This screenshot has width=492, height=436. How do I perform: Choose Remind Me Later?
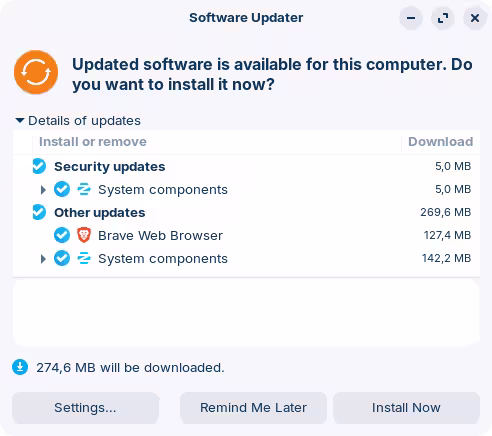click(253, 408)
